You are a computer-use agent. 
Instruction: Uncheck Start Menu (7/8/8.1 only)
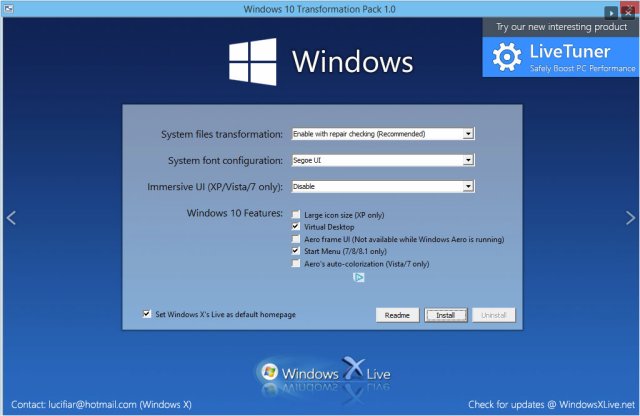296,251
